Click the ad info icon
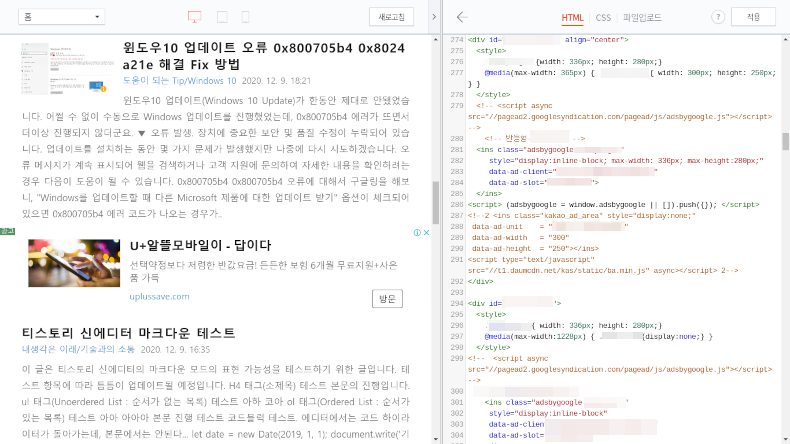This screenshot has width=790, height=444. tap(417, 232)
